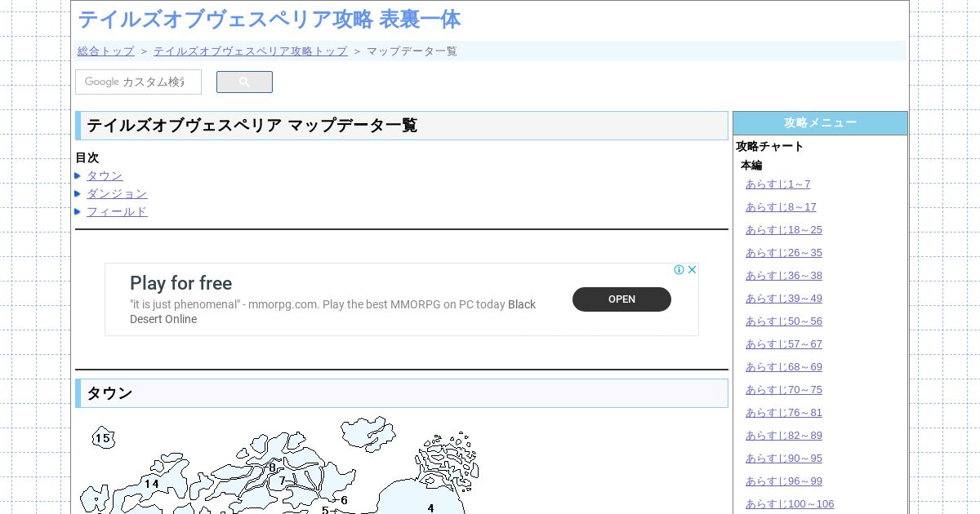This screenshot has height=514, width=980.
Task: Click map location number 6
Action: pos(344,500)
